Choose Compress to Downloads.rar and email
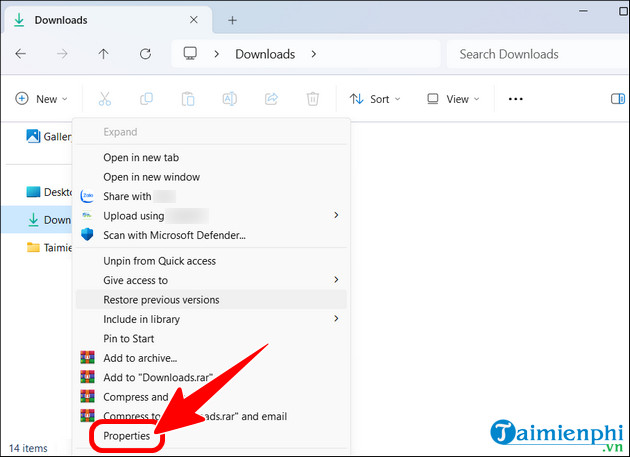Screen dimensions: 630x457 [x=211, y=416]
